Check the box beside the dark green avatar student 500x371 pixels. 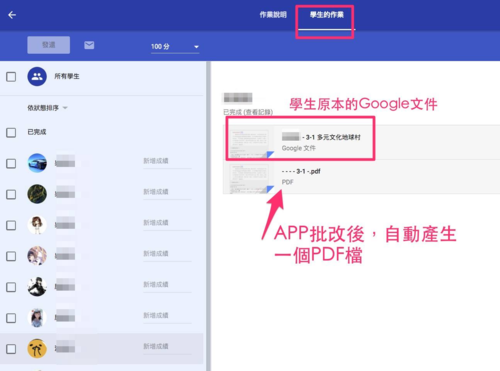coord(11,194)
